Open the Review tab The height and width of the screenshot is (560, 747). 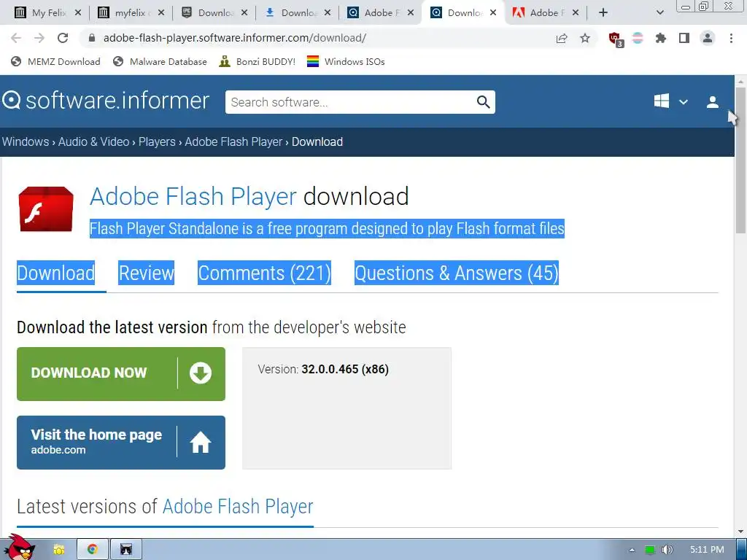pos(146,273)
